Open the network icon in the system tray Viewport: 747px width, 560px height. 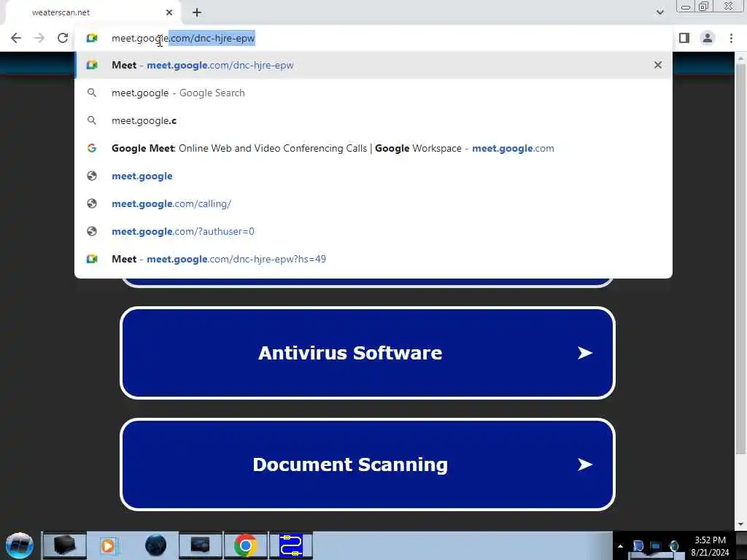(x=656, y=546)
